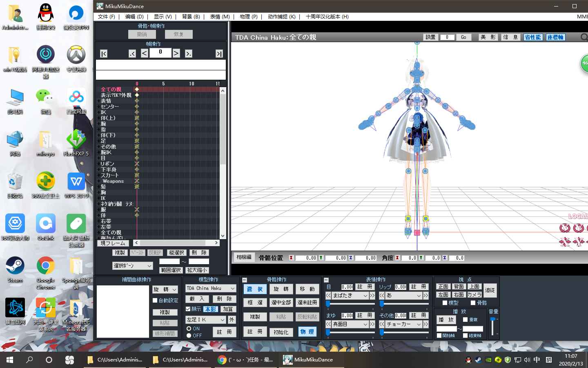The width and height of the screenshot is (588, 368).
Task: Click the 目 eye morph slider
Action: coord(327,304)
